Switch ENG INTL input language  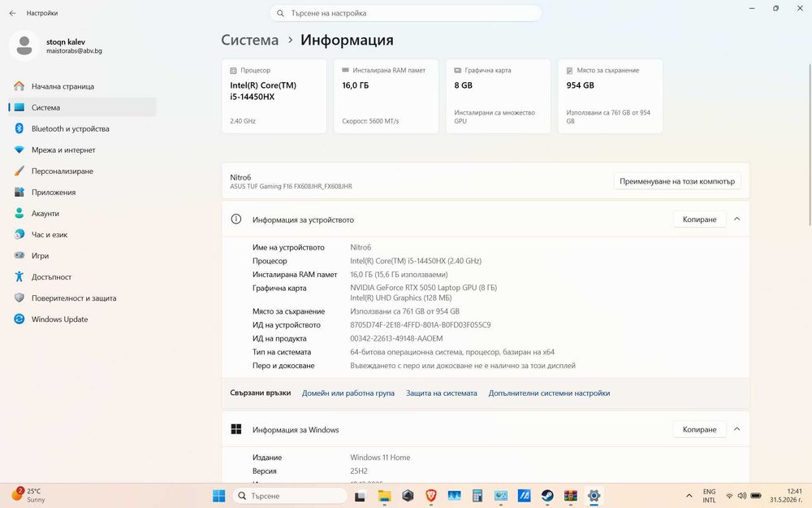pos(709,496)
